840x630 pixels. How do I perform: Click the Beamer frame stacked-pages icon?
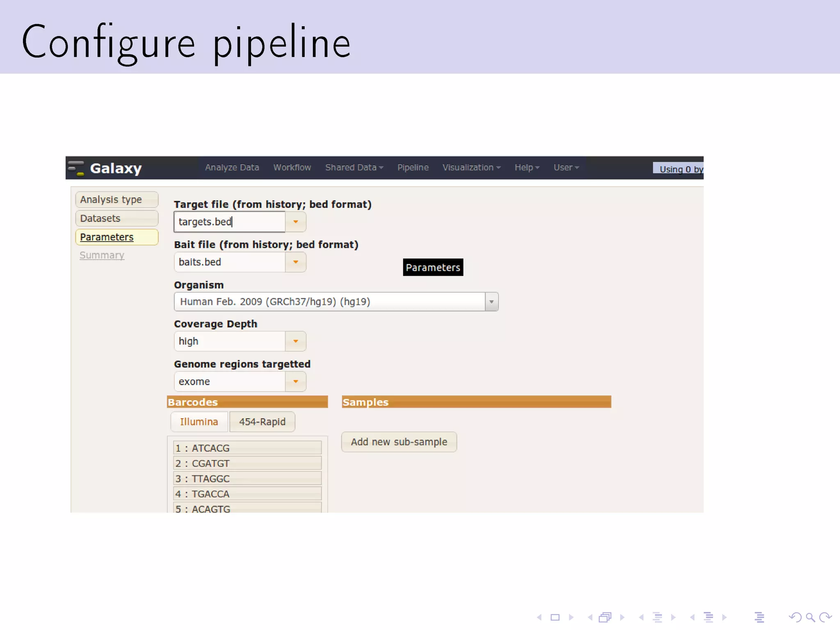click(605, 617)
